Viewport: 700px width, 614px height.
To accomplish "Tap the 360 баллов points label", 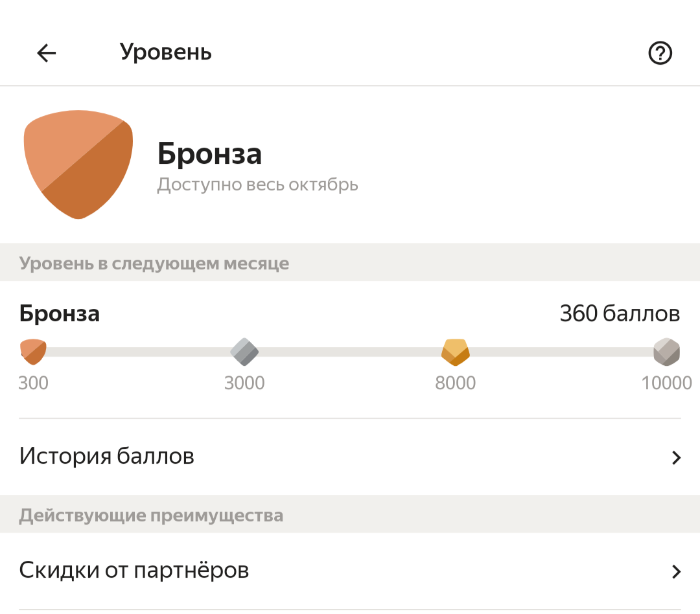I will (619, 313).
